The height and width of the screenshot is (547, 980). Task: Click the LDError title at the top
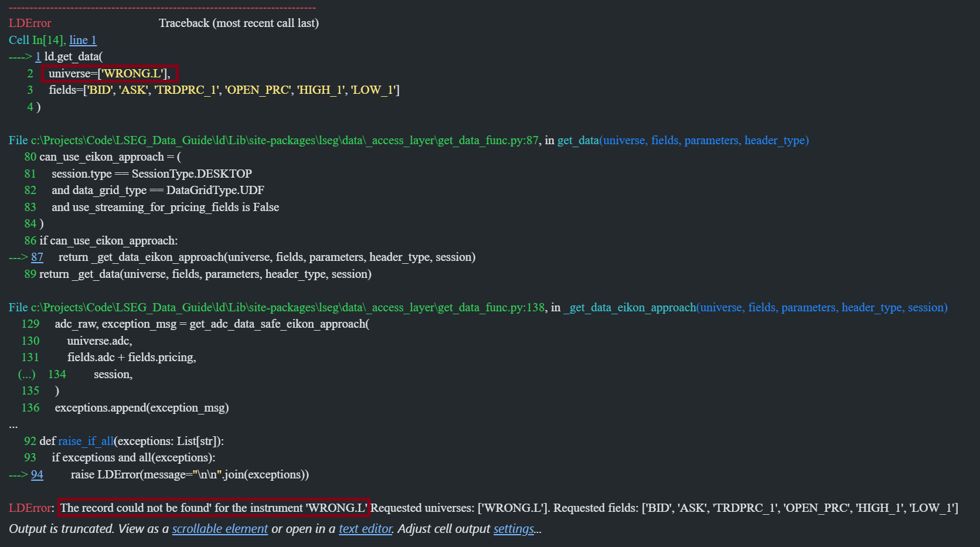click(x=30, y=23)
